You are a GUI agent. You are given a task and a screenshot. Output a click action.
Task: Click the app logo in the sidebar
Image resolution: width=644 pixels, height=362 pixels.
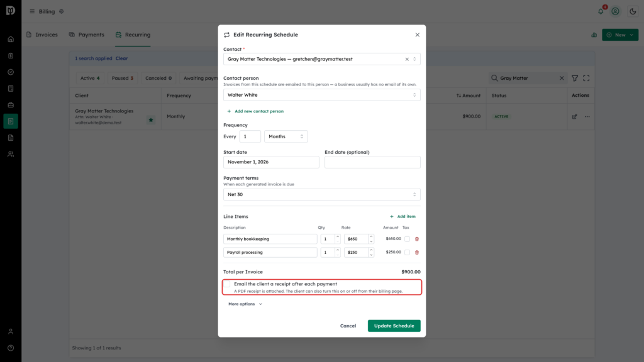(x=11, y=11)
